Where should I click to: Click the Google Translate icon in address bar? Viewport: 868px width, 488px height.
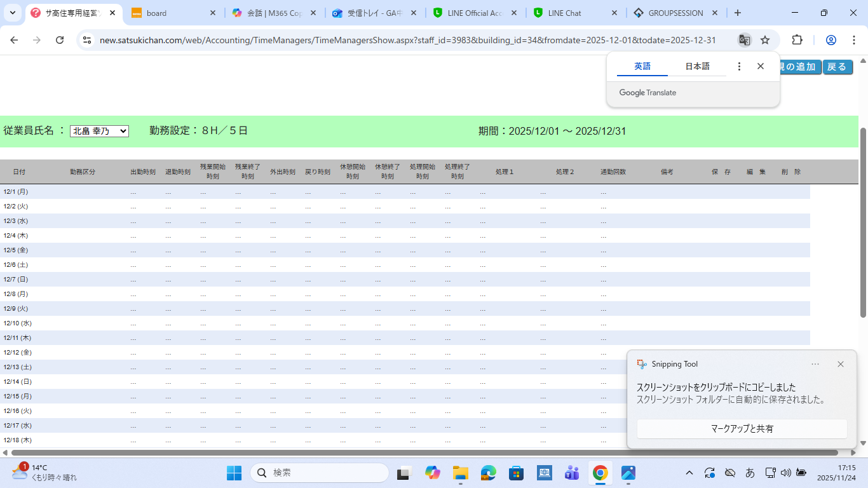744,40
